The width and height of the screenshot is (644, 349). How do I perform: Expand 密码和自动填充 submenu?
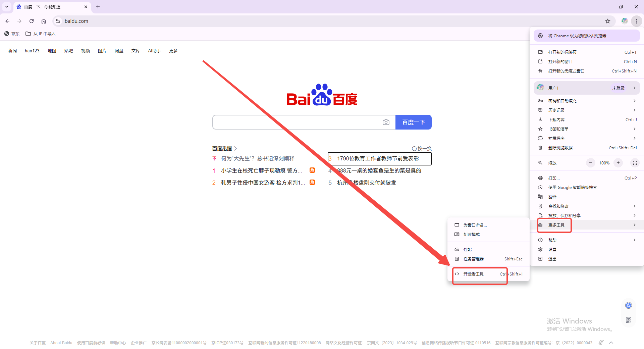587,101
